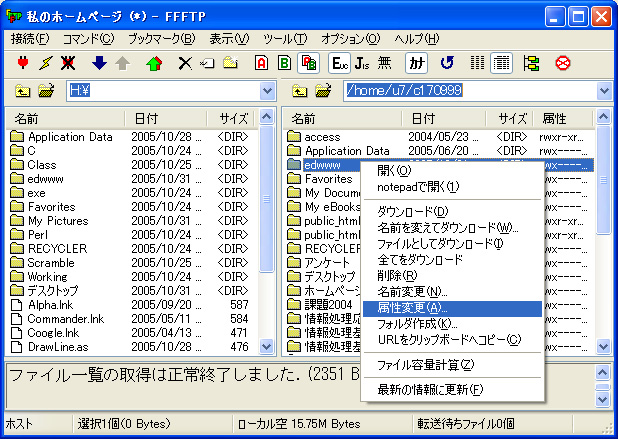Choose ファイル容量計算(Z) in context menu
Screen dimensions: 618x439
coord(452,365)
